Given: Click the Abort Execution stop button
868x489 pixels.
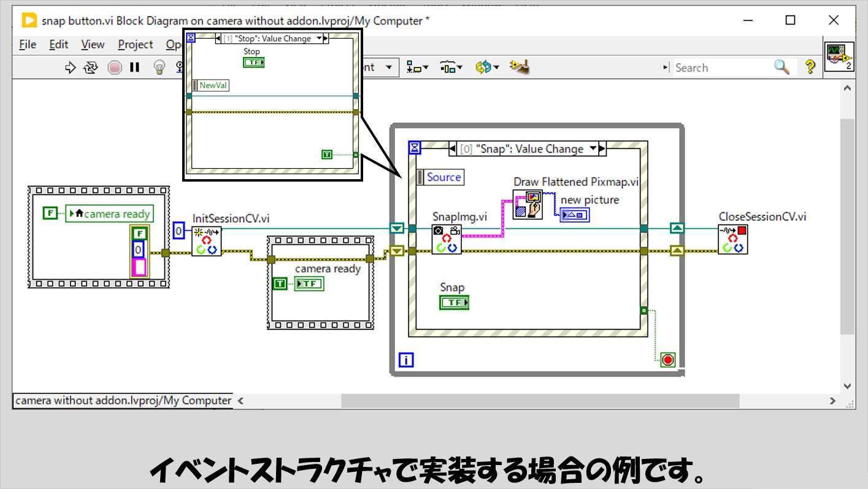Looking at the screenshot, I should (x=115, y=67).
